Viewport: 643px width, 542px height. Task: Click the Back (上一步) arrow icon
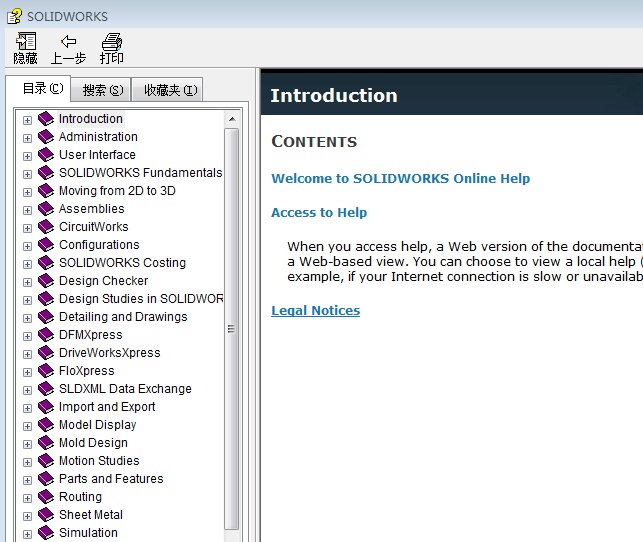tap(68, 41)
